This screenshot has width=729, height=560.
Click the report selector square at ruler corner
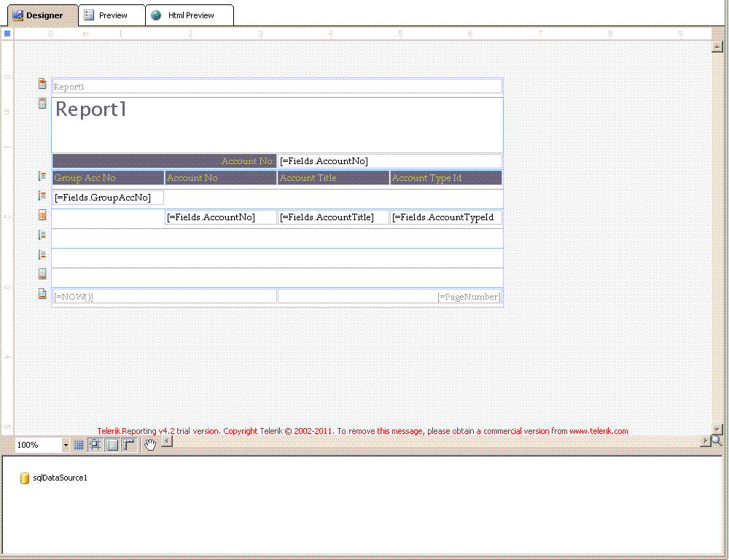coord(7,34)
